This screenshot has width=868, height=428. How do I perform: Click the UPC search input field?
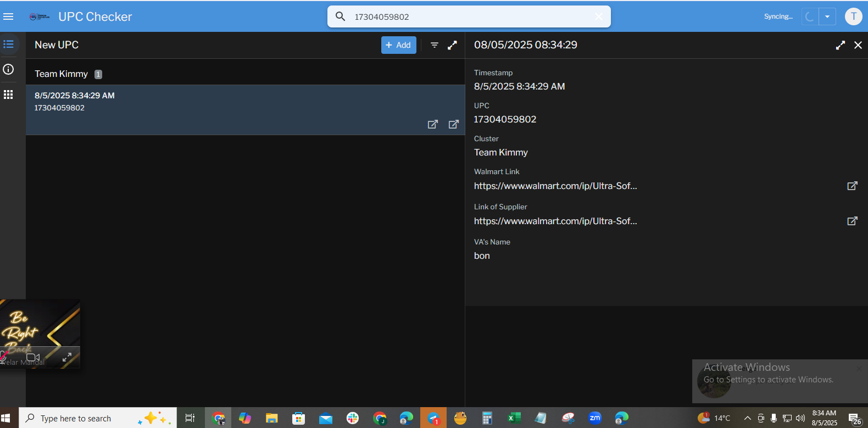coord(467,16)
